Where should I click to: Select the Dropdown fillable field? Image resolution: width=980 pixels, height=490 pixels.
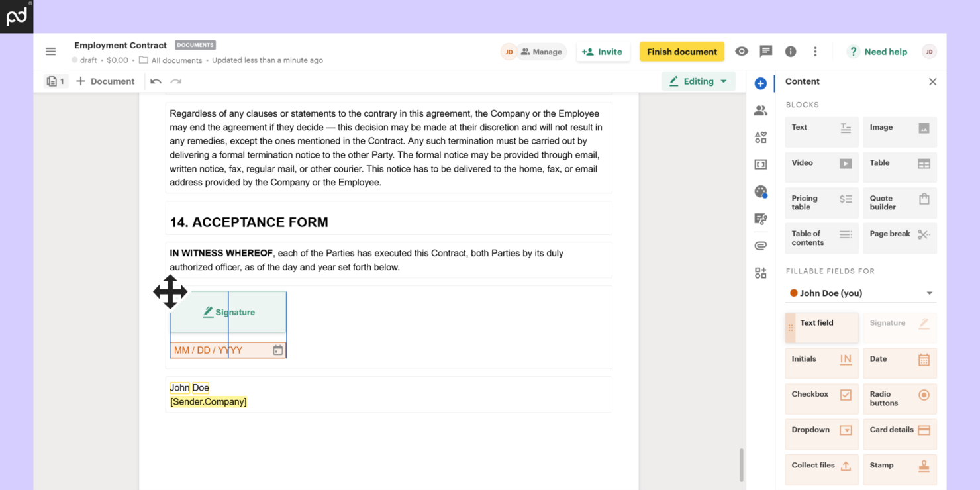click(822, 434)
